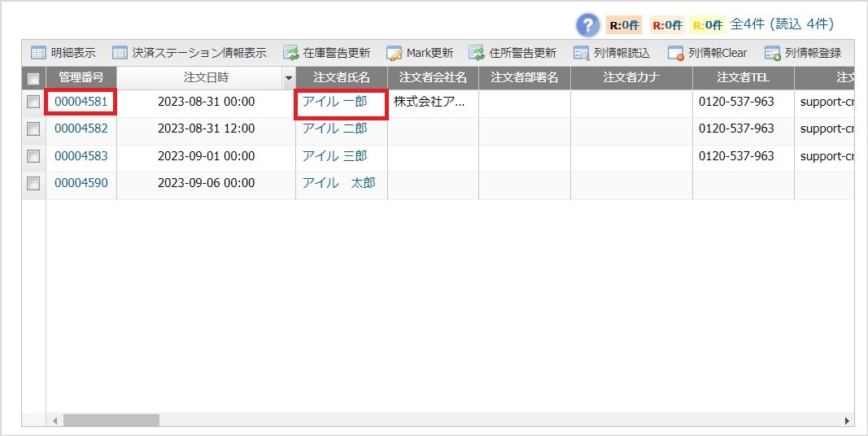Image resolution: width=868 pixels, height=436 pixels.
Task: Click the orange R:0件 badge
Action: pyautogui.click(x=624, y=25)
